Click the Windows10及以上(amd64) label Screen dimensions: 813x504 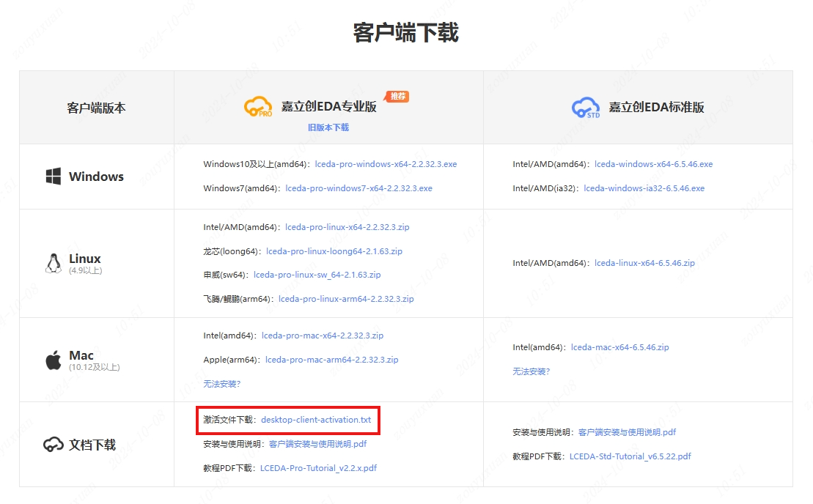coord(257,164)
